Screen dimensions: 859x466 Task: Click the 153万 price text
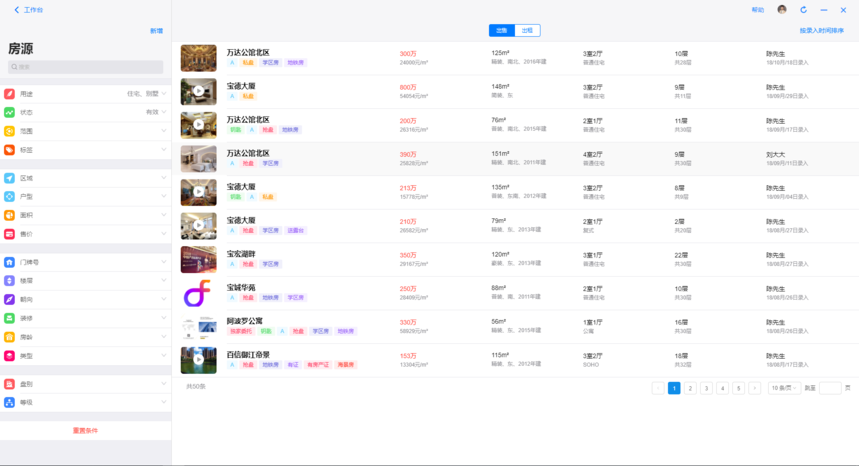(408, 356)
